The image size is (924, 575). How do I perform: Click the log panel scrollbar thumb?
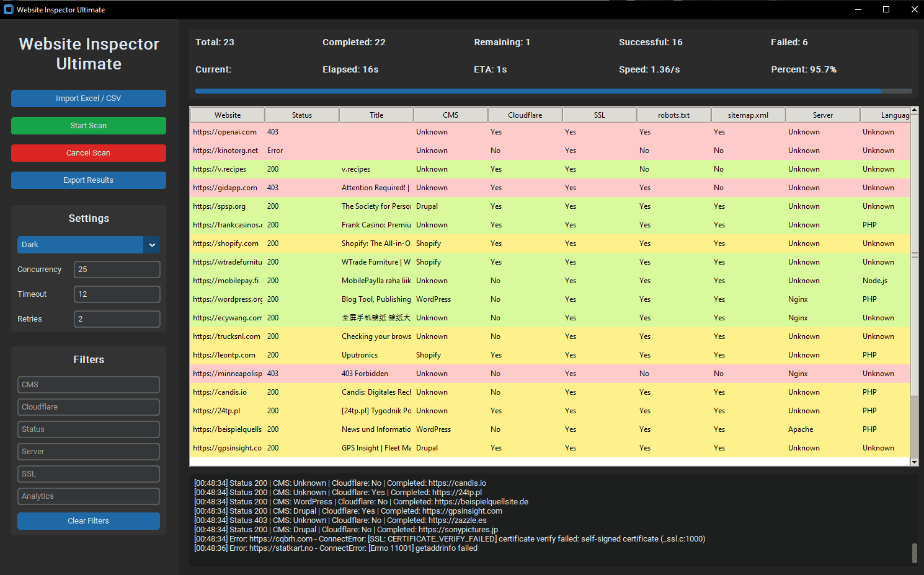coord(914,553)
